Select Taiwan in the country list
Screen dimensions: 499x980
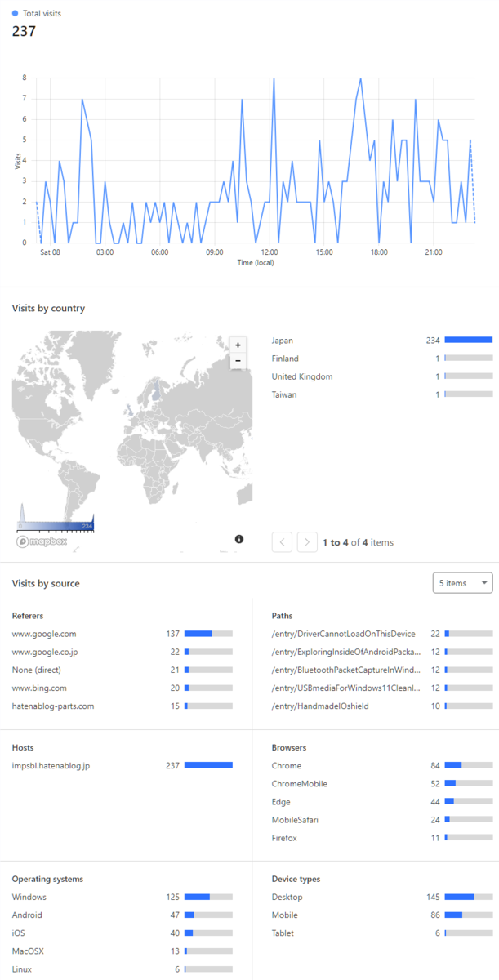(382, 394)
